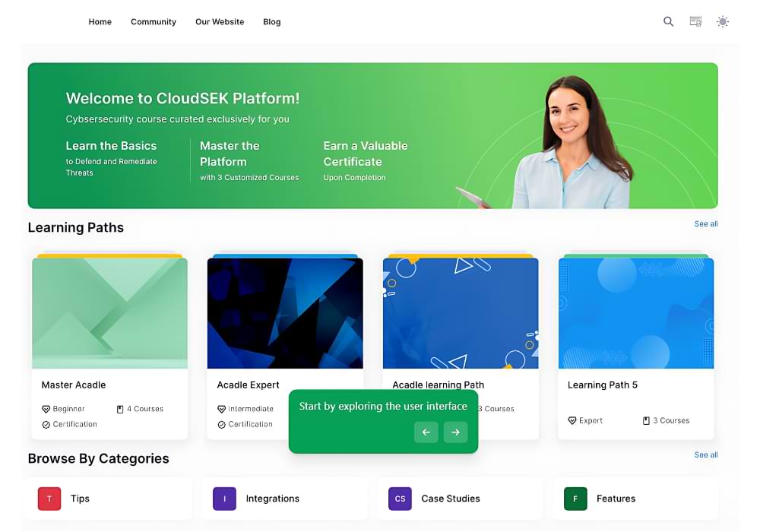This screenshot has width=760, height=532.
Task: Open the Community menu item
Action: [154, 22]
